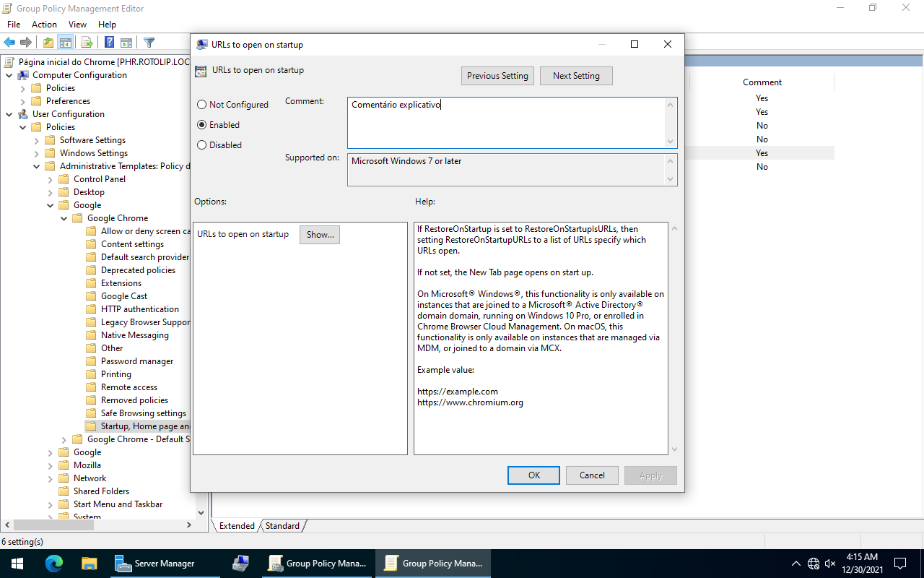The image size is (924, 578).
Task: Toggle the Show/Hide Console Tree icon
Action: [x=66, y=43]
